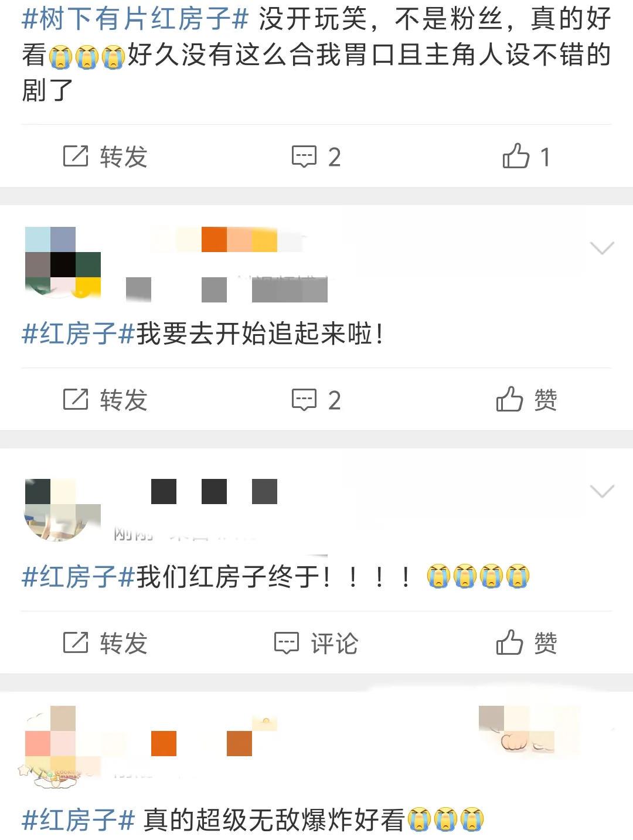The width and height of the screenshot is (633, 840).
Task: Tap the repost icon on the first post
Action: pos(76,156)
